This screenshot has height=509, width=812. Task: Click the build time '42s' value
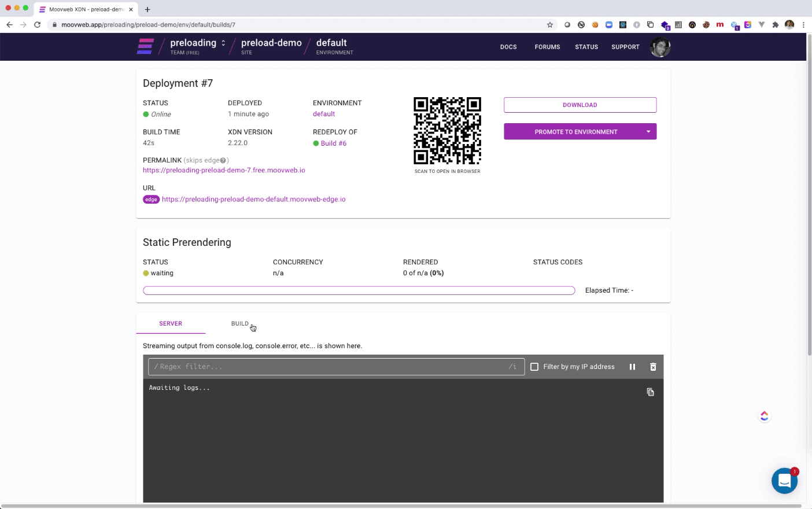pos(149,143)
